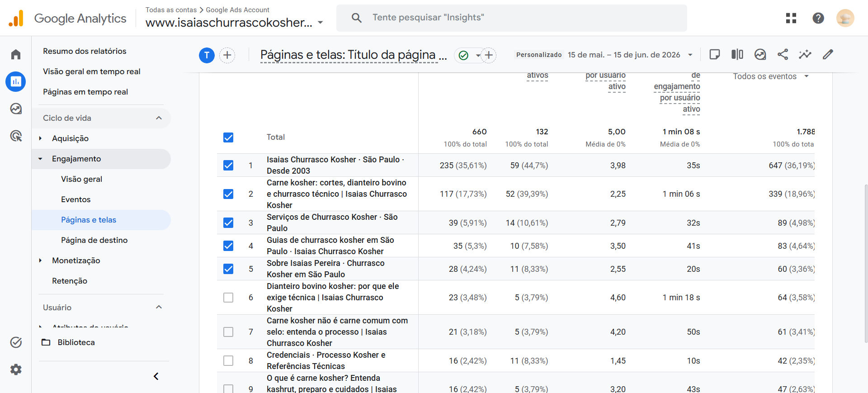Open dropdown arrow next to the report status check
868x393 pixels.
(477, 55)
